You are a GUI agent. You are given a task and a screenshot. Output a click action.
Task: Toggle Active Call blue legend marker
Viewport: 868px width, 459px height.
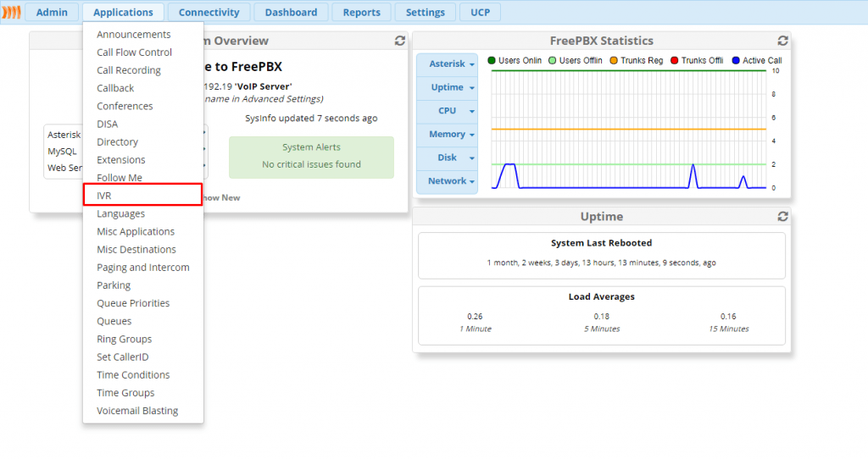736,60
